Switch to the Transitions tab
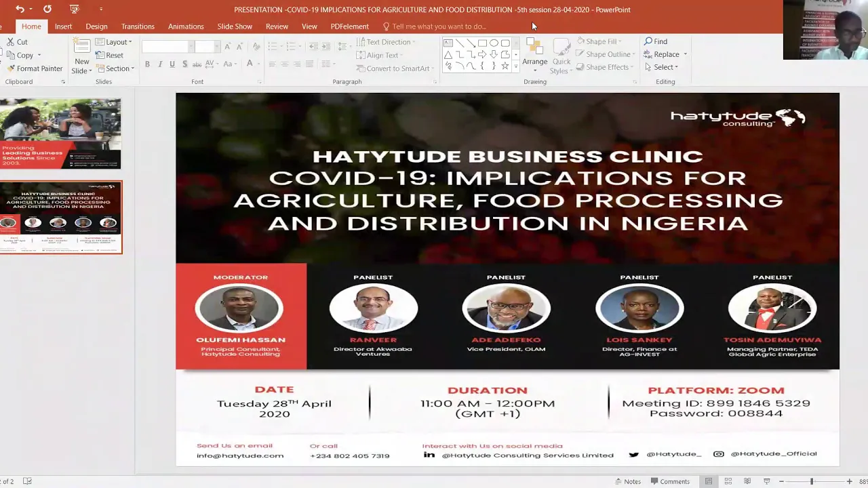Screen dimensions: 868x488 [x=138, y=26]
